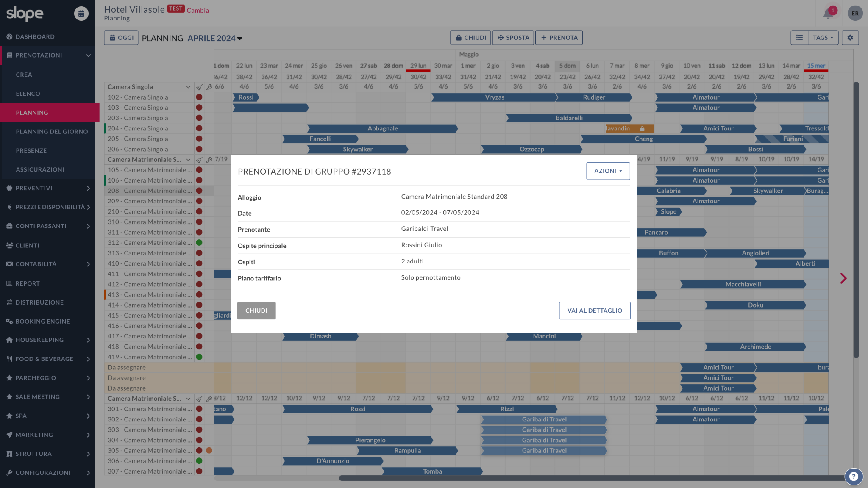This screenshot has width=868, height=488.
Task: Select the wrench maintenance icon for Camera Matrimoniale
Action: (209, 160)
